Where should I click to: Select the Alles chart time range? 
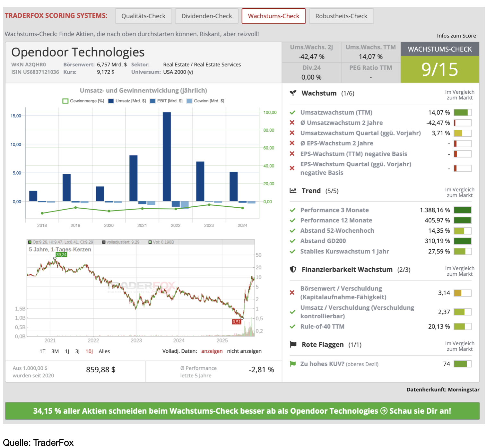pos(104,351)
